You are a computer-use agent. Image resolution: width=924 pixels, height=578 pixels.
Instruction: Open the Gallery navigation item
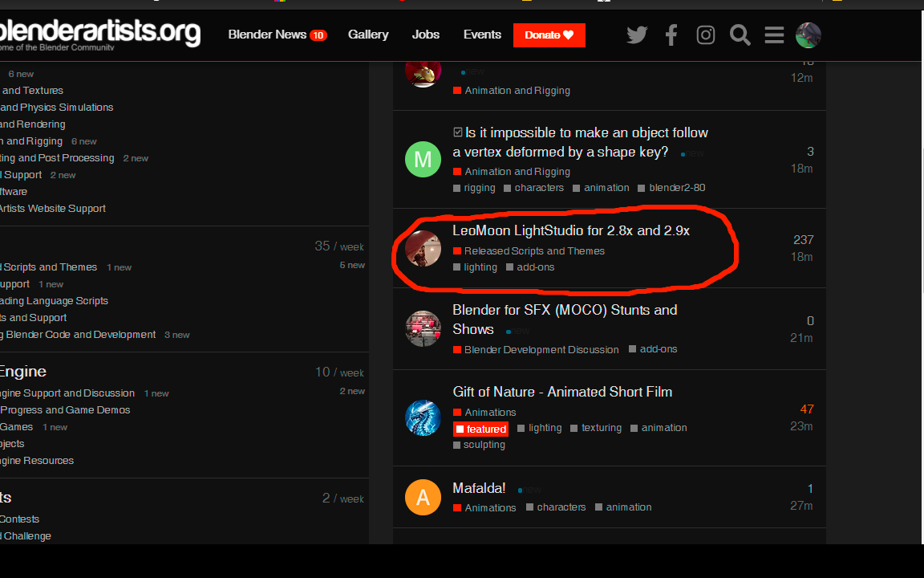368,35
